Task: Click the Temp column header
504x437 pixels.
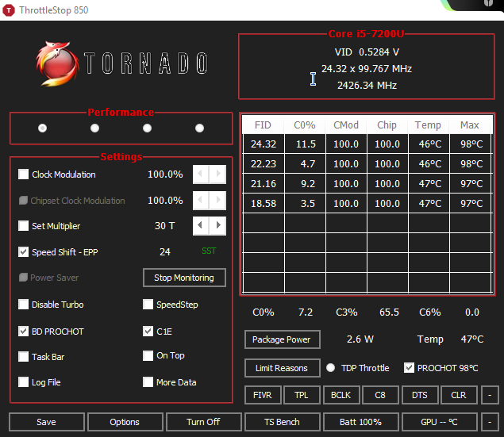Action: 428,125
